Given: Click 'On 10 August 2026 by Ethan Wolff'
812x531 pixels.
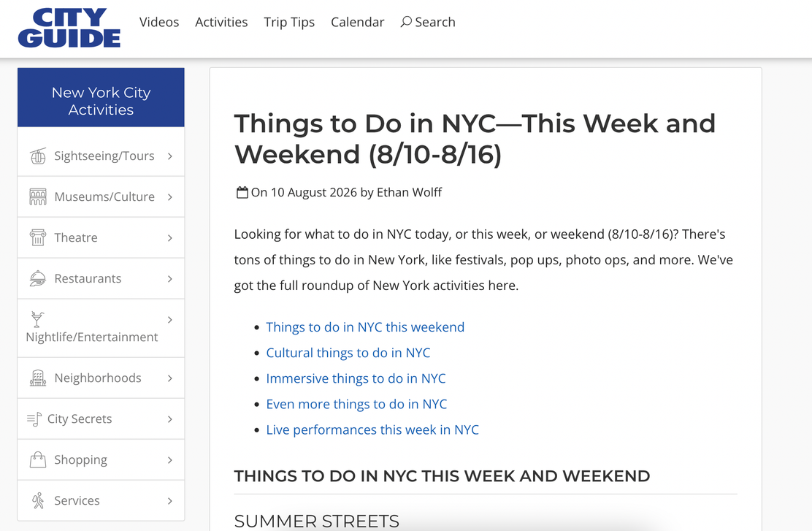Looking at the screenshot, I should click(x=346, y=193).
